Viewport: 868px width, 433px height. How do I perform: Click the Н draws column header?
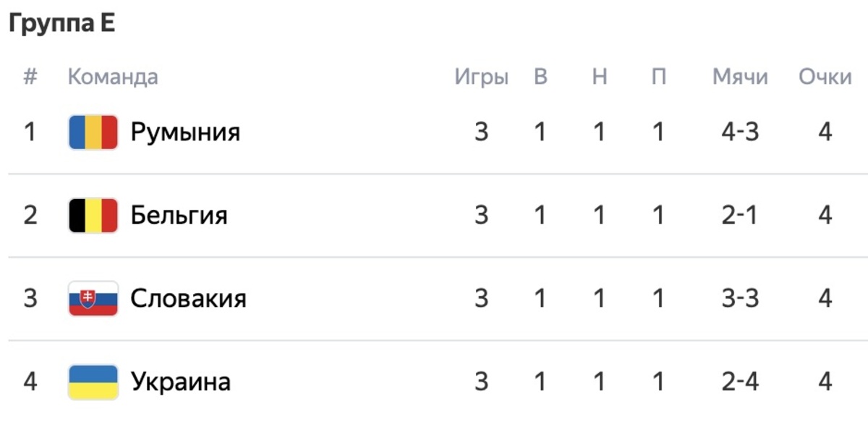[x=599, y=77]
